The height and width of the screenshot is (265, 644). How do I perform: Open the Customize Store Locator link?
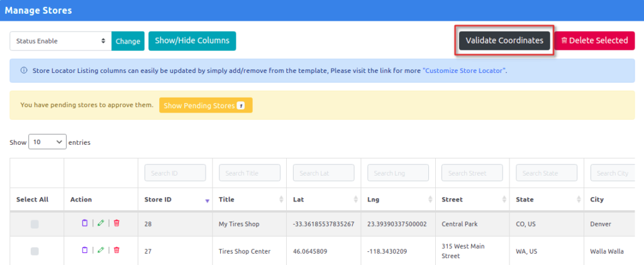[x=464, y=70]
